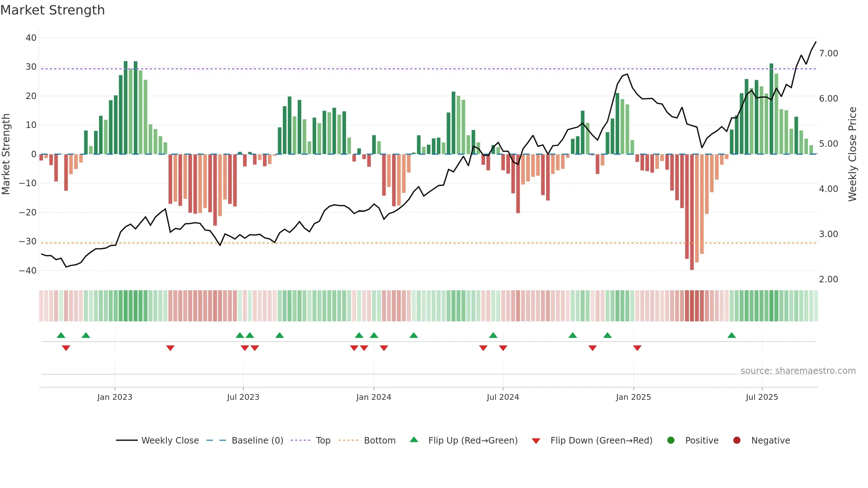Screen dimensions: 868x488
Task: Click the Jan 2023 x-axis label
Action: (115, 397)
